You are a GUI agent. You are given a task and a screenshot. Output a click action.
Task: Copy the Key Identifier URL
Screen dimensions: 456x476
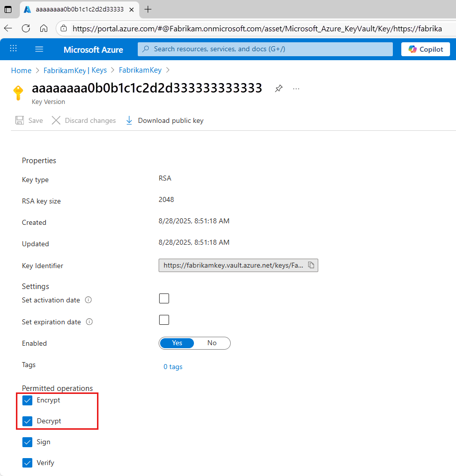311,265
